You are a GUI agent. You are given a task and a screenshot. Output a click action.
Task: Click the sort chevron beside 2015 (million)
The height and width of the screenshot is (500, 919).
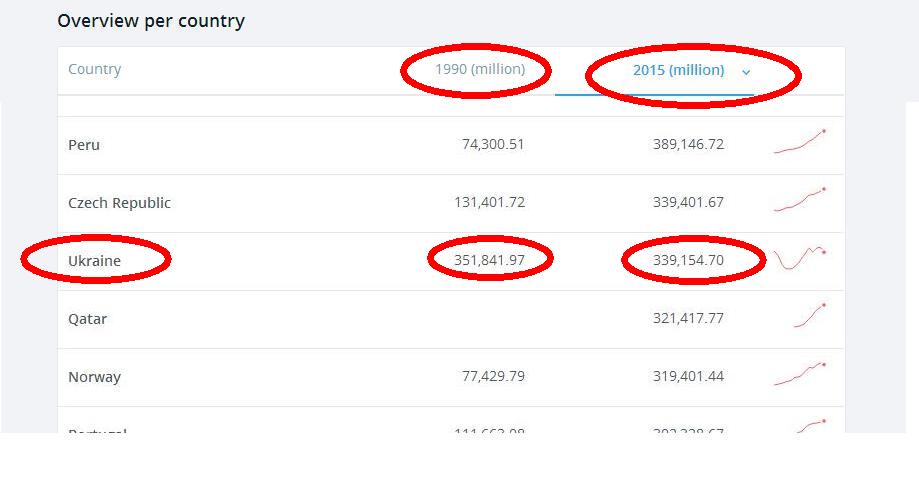[746, 72]
